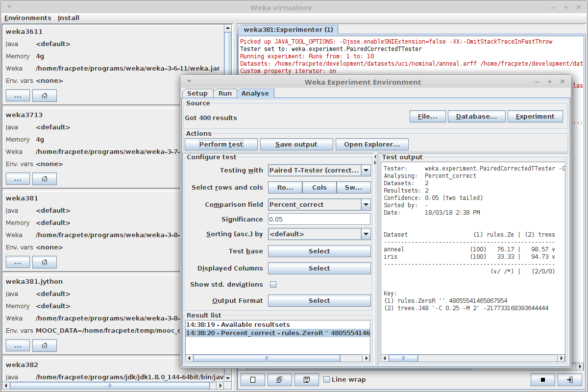Click the arrow-into-box icon at bottom right

tap(569, 380)
